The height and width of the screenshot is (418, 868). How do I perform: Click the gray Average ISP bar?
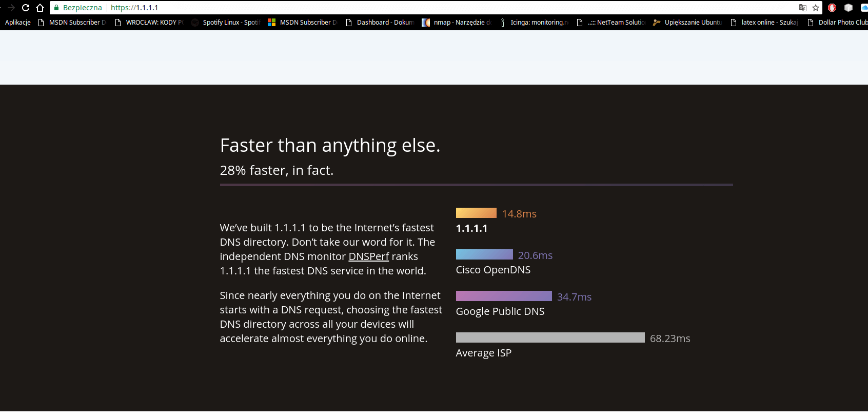[550, 337]
